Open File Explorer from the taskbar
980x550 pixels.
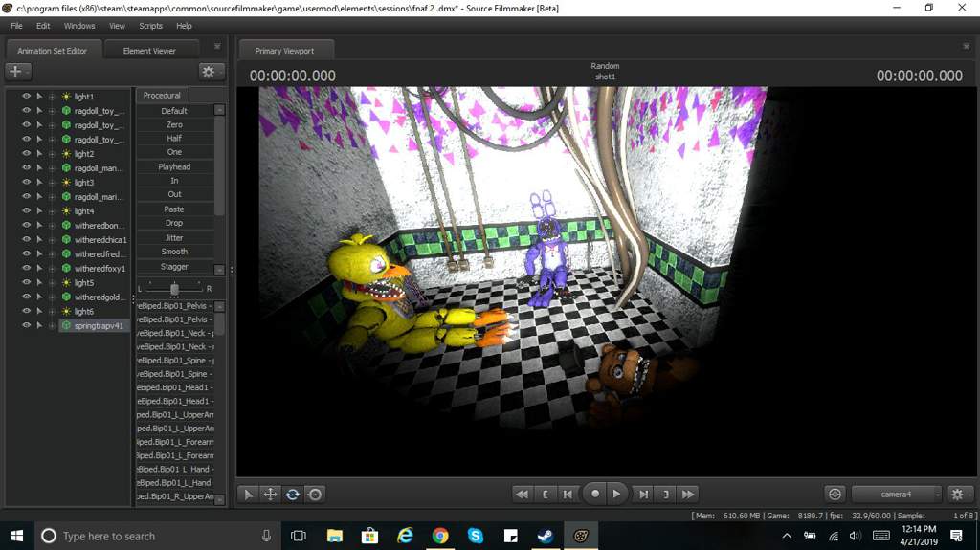tap(334, 536)
